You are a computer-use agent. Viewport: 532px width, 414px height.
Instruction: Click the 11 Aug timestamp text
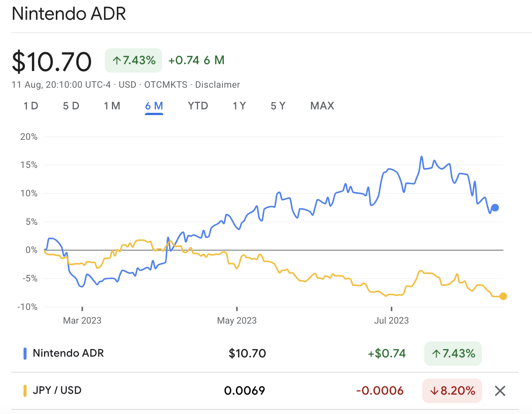coord(61,85)
